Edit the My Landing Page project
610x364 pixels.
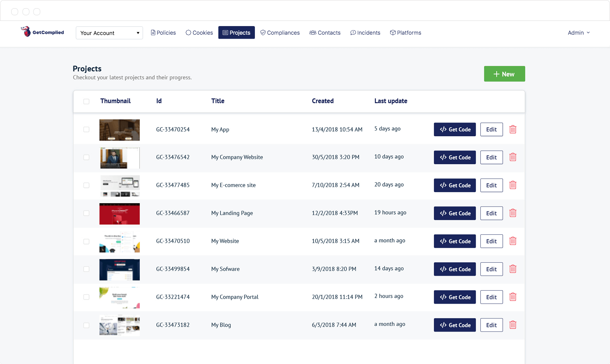point(491,213)
